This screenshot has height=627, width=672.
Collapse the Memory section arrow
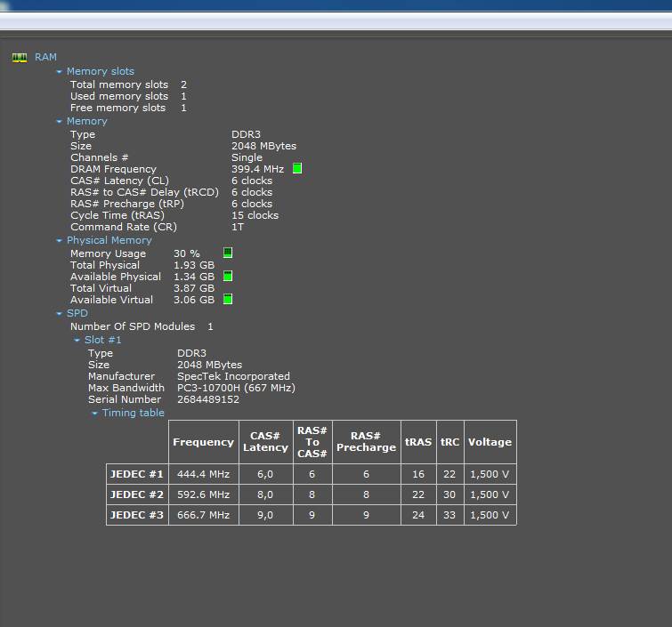pyautogui.click(x=60, y=122)
